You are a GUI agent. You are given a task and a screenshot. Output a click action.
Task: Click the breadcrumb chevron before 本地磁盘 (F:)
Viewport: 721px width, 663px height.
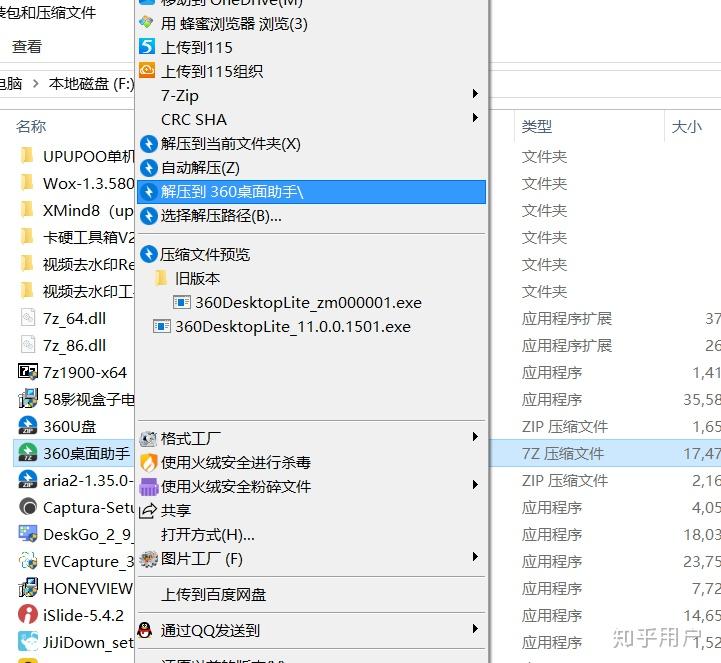click(x=35, y=84)
